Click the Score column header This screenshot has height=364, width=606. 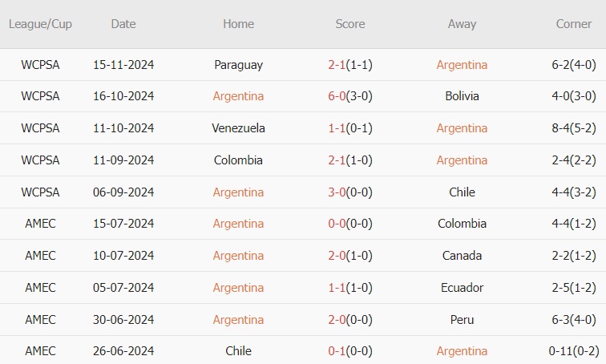[349, 24]
